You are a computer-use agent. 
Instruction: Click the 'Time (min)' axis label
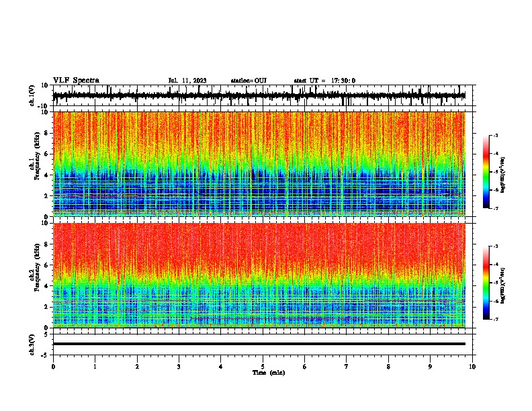[269, 373]
